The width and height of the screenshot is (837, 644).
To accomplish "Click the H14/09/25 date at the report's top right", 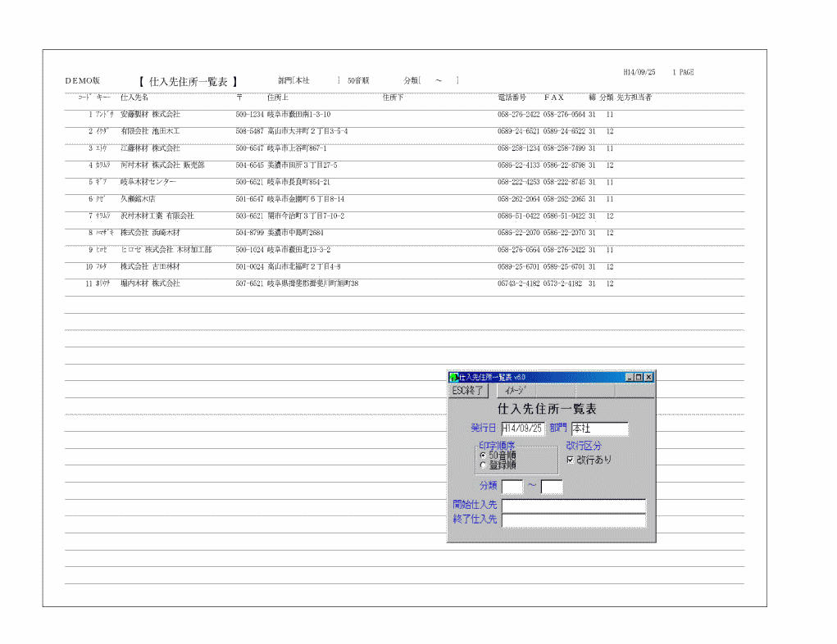I will (x=639, y=72).
